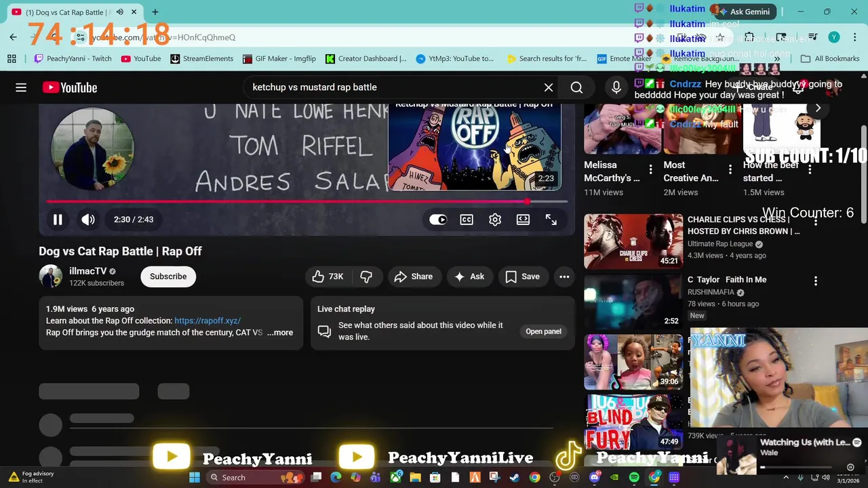Image resolution: width=868 pixels, height=488 pixels.
Task: Dislike the video with thumbs down
Action: [366, 277]
